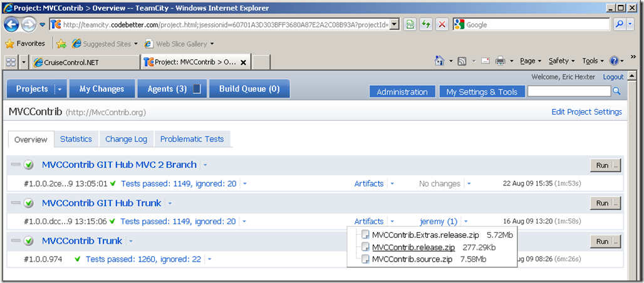Click the Refresh page icon
The height and width of the screenshot is (283, 644).
426,24
